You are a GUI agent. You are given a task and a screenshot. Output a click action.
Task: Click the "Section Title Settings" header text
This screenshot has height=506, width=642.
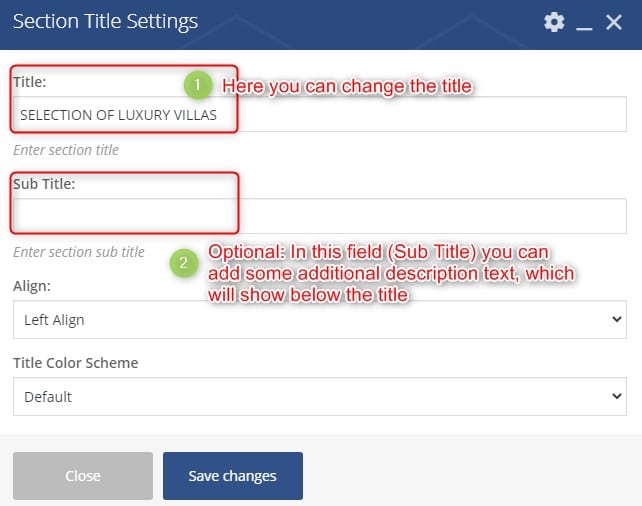105,22
